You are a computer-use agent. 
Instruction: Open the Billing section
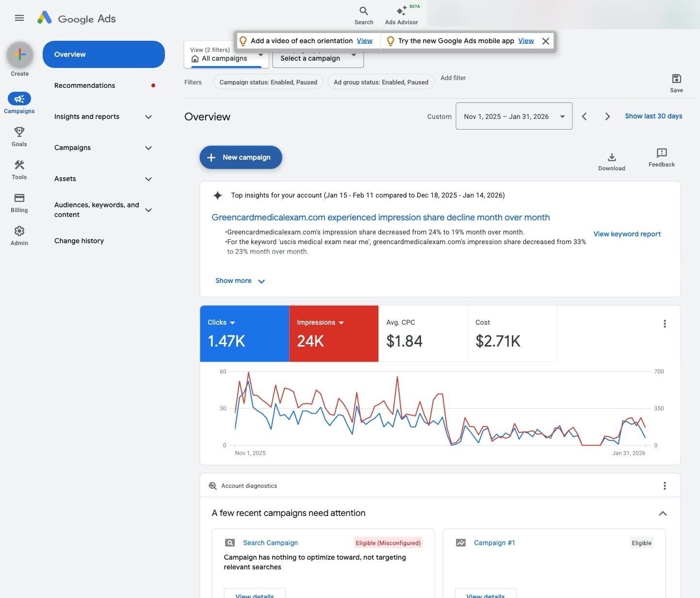19,202
